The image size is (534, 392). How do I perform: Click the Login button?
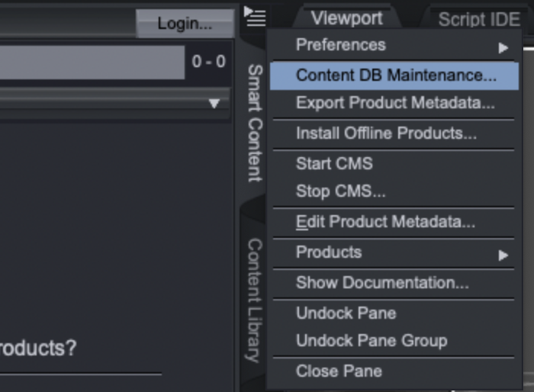pos(185,24)
